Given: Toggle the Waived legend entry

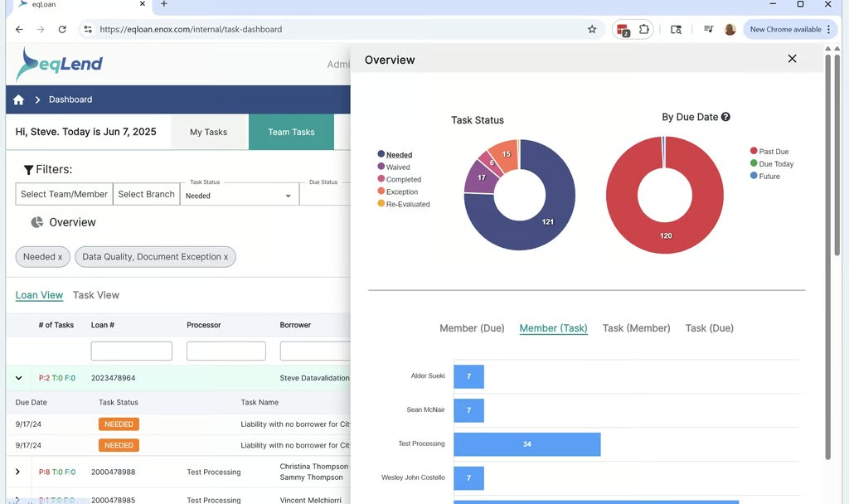Looking at the screenshot, I should point(394,167).
